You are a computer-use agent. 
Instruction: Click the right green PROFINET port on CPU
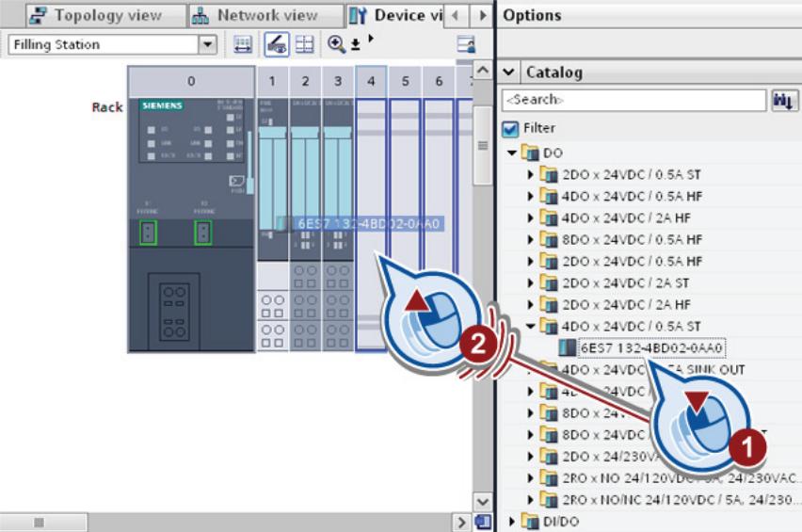pyautogui.click(x=203, y=233)
